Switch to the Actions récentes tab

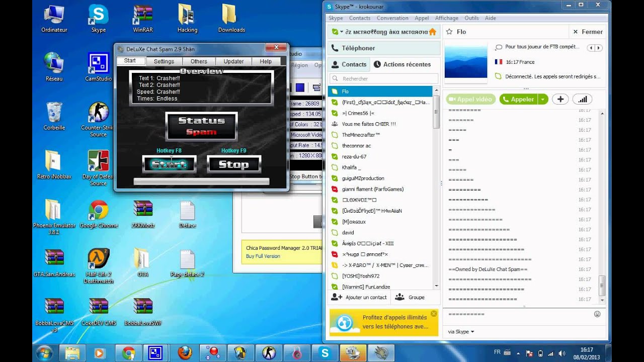(402, 64)
